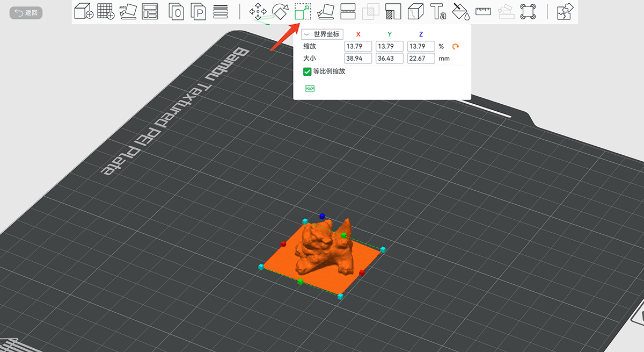Image resolution: width=644 pixels, height=352 pixels.
Task: Click the 返回 back button
Action: 26,12
